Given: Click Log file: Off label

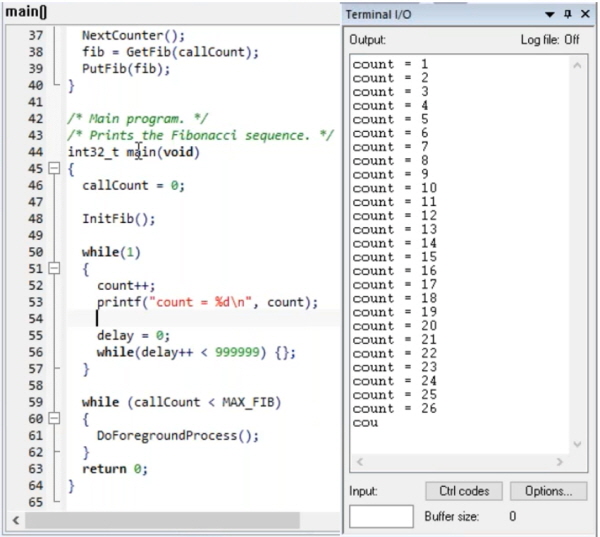Looking at the screenshot, I should pyautogui.click(x=550, y=40).
